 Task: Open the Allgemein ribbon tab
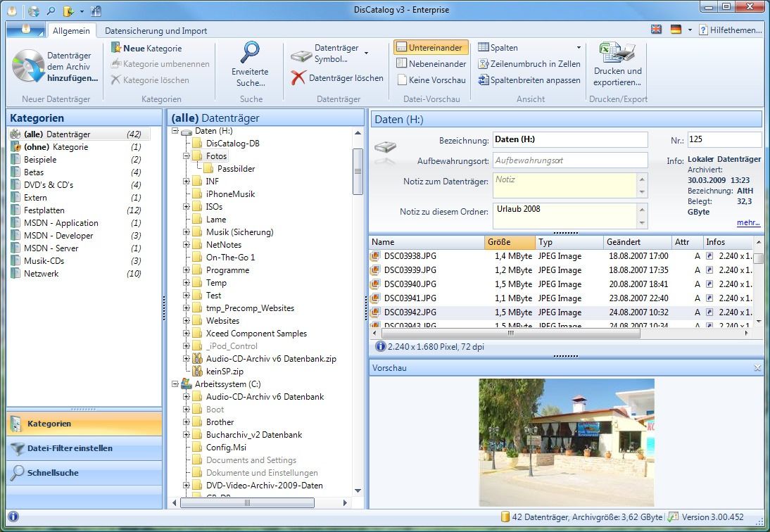click(x=71, y=31)
